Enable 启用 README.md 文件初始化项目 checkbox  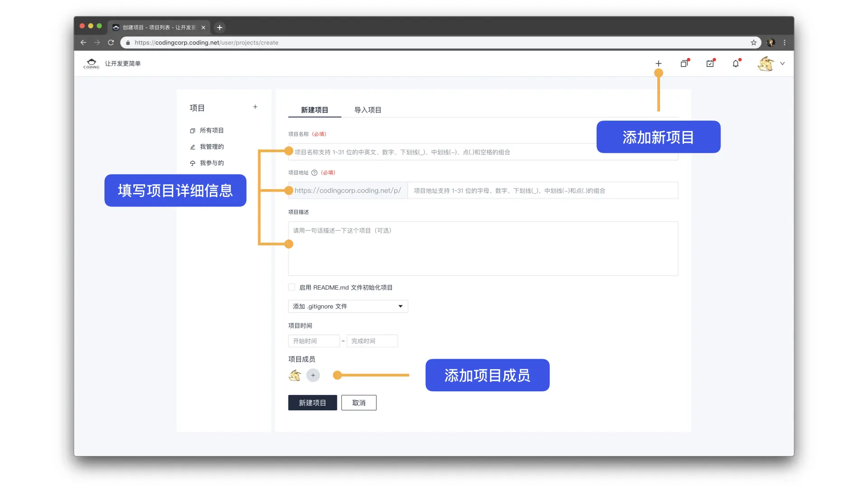(x=292, y=287)
